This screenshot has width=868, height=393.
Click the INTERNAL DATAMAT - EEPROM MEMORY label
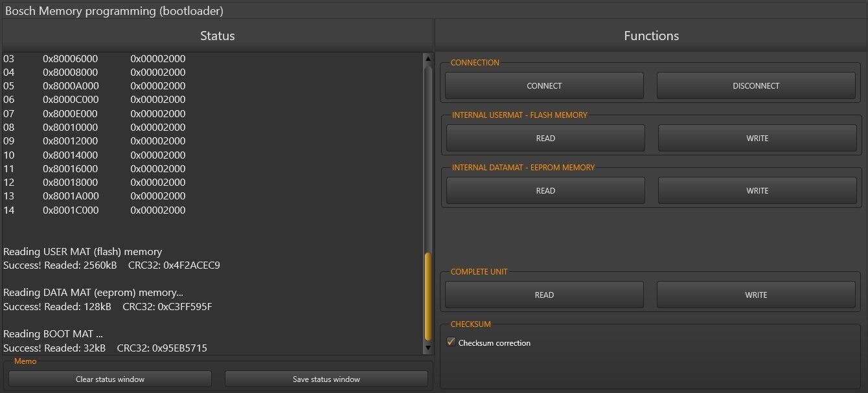[523, 168]
